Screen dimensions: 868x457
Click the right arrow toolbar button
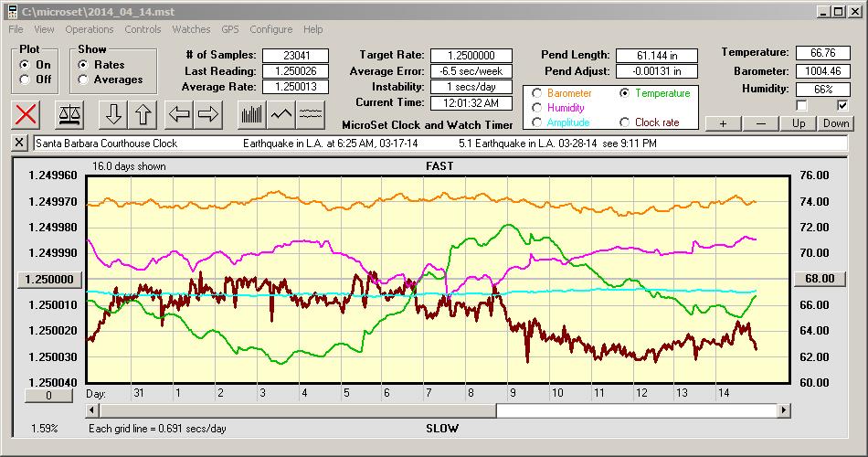point(208,114)
